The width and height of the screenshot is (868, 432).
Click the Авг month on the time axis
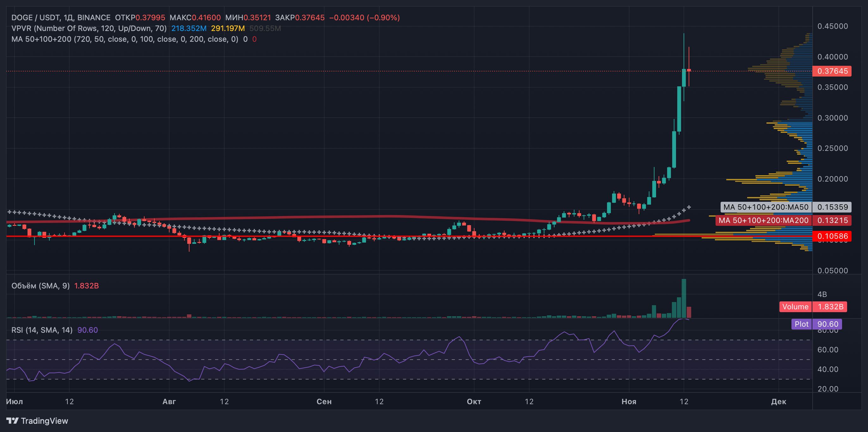point(169,401)
